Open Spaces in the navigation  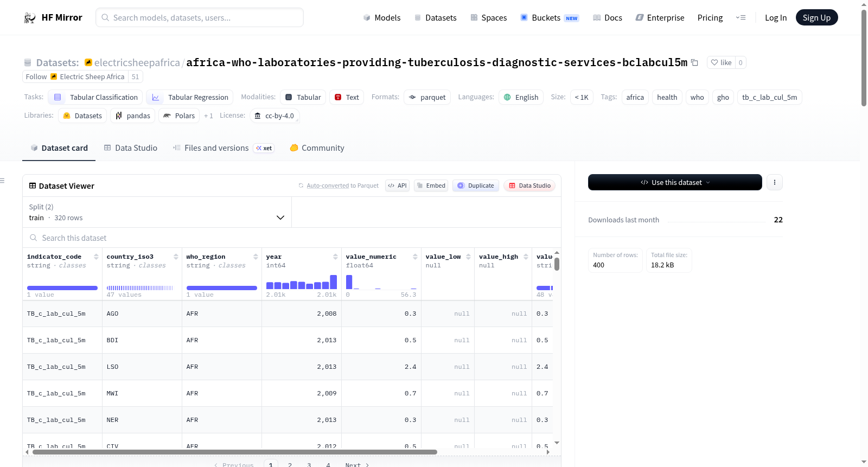[488, 17]
